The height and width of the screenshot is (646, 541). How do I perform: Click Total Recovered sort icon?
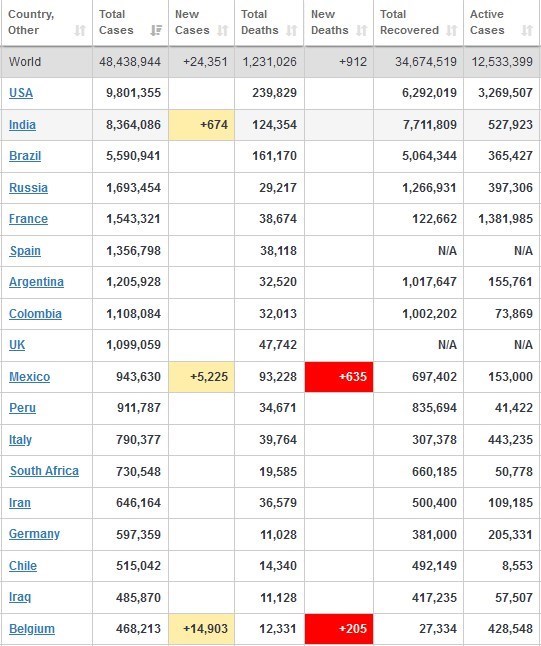pos(452,30)
